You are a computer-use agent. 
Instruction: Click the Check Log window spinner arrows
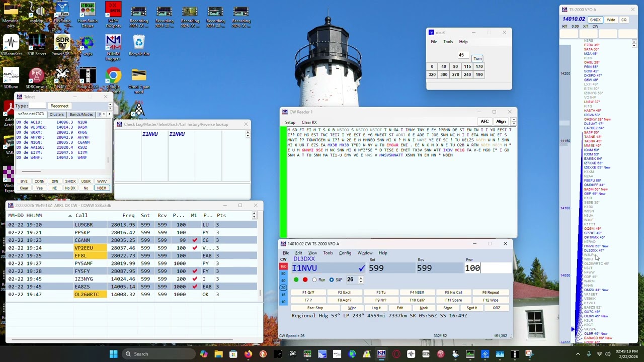tap(248, 134)
